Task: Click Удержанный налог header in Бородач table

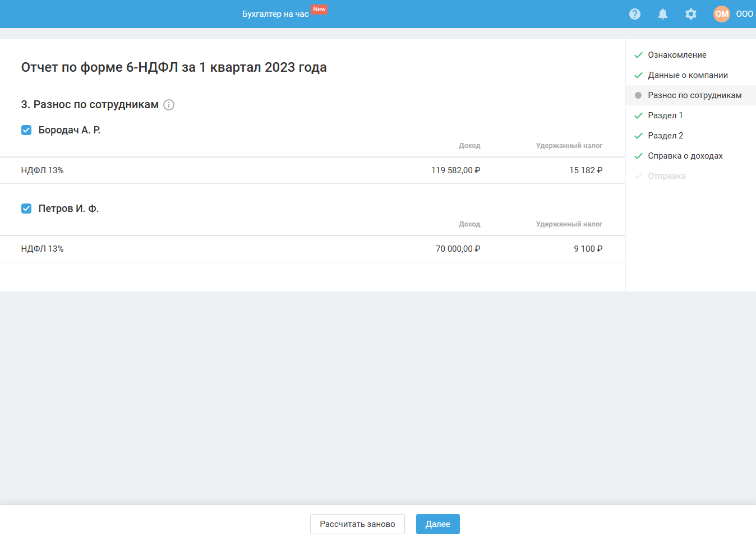Action: (x=569, y=146)
